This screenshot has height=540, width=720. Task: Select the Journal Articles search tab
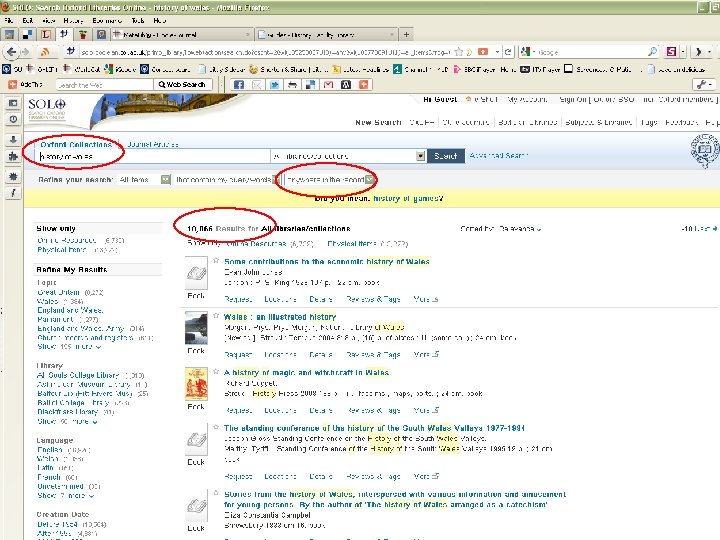[x=153, y=144]
